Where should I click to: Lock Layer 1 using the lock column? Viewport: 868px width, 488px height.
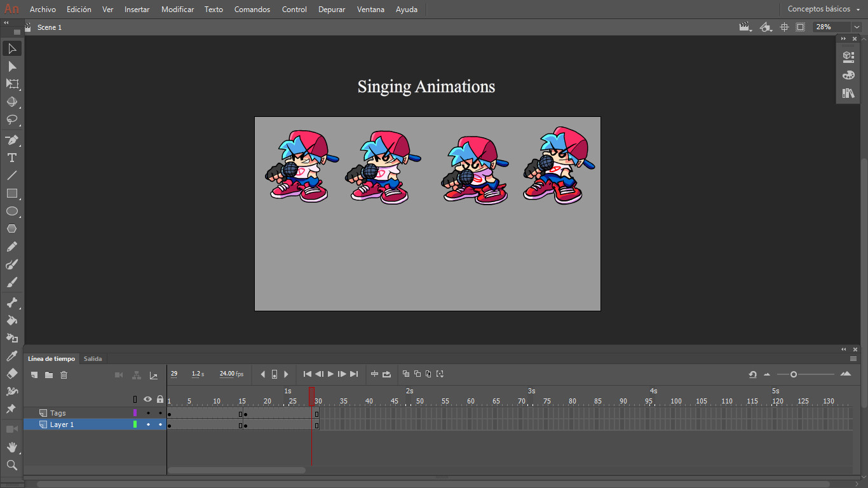click(160, 424)
